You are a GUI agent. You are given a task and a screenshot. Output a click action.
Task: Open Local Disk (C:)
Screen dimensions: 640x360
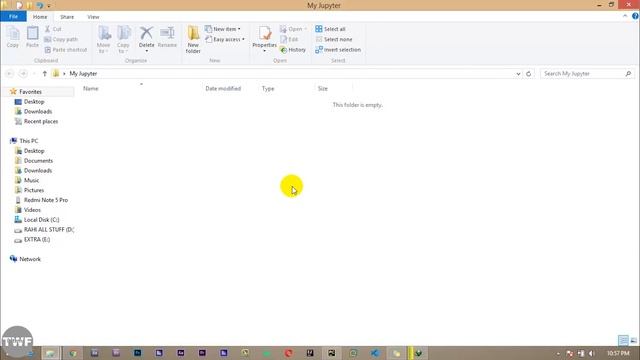tap(41, 220)
